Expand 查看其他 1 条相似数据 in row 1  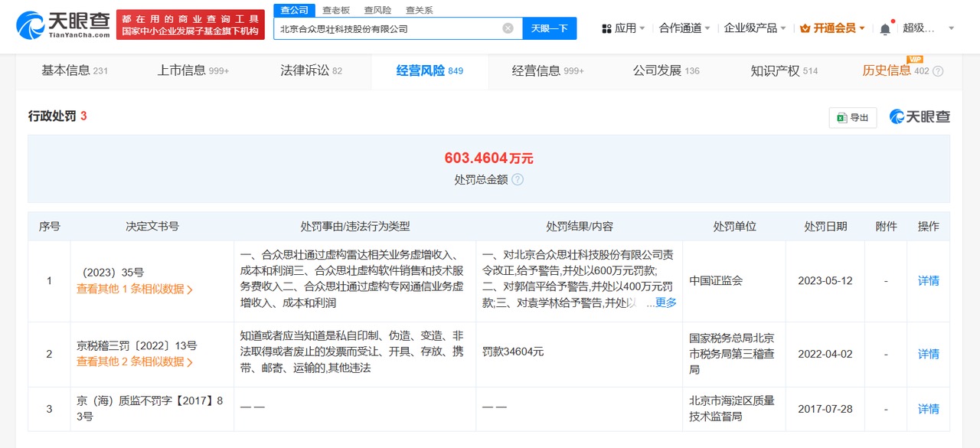(x=135, y=289)
